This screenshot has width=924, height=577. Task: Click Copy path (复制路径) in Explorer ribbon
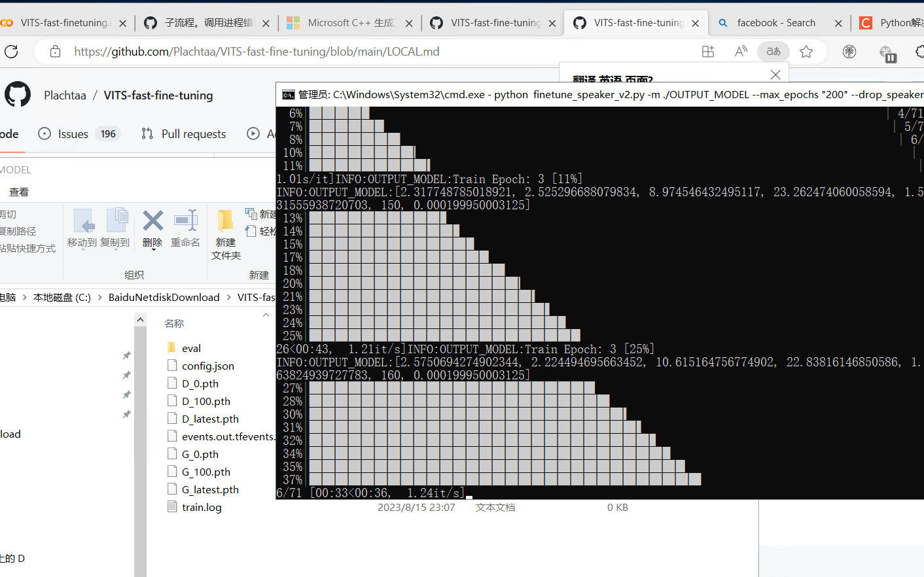(18, 231)
